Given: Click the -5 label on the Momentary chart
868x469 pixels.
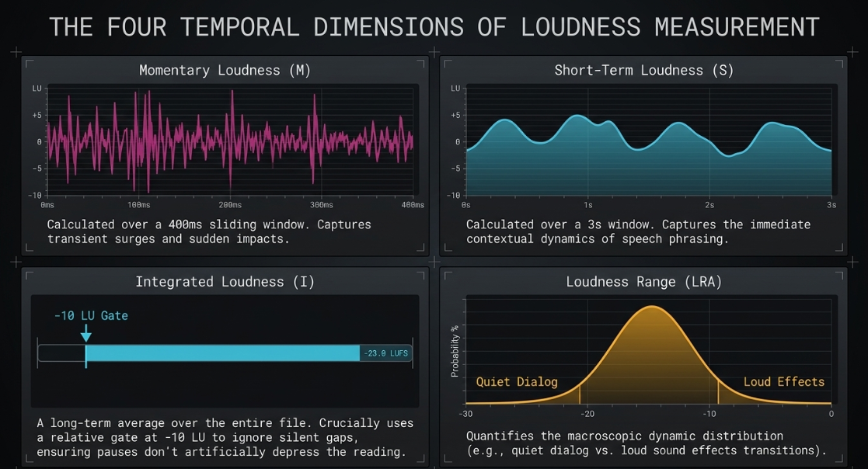Looking at the screenshot, I should [x=37, y=168].
